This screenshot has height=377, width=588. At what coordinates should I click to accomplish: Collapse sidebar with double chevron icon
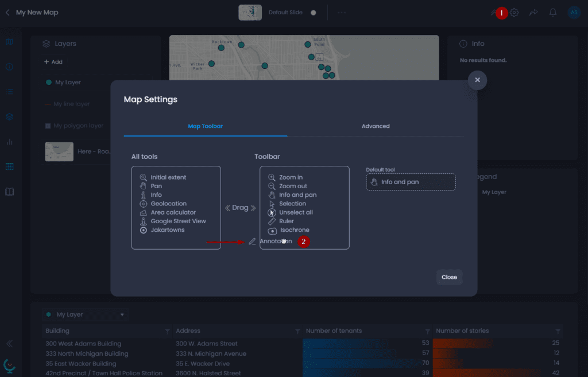(x=9, y=344)
